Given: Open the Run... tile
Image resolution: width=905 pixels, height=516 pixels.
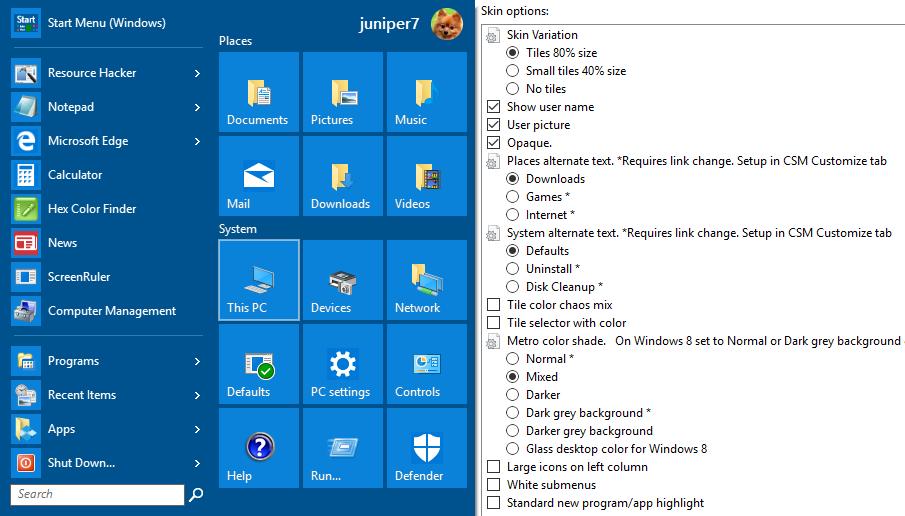Looking at the screenshot, I should (x=343, y=448).
